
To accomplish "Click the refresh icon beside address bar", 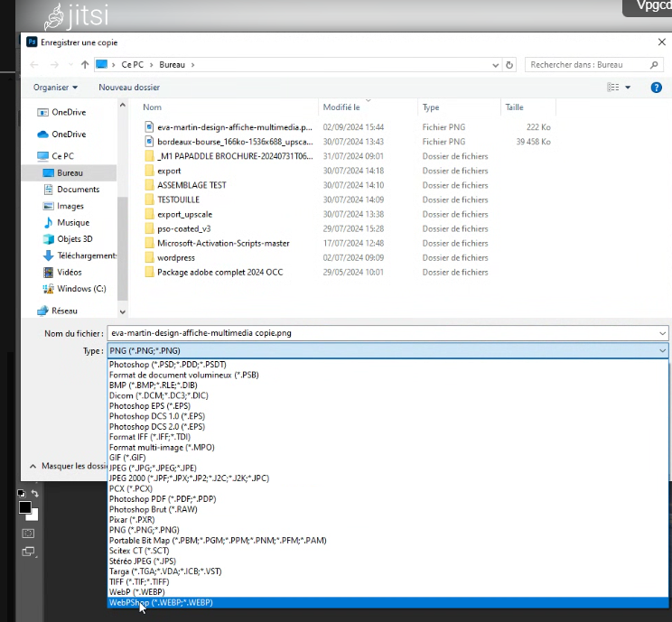I will point(510,65).
